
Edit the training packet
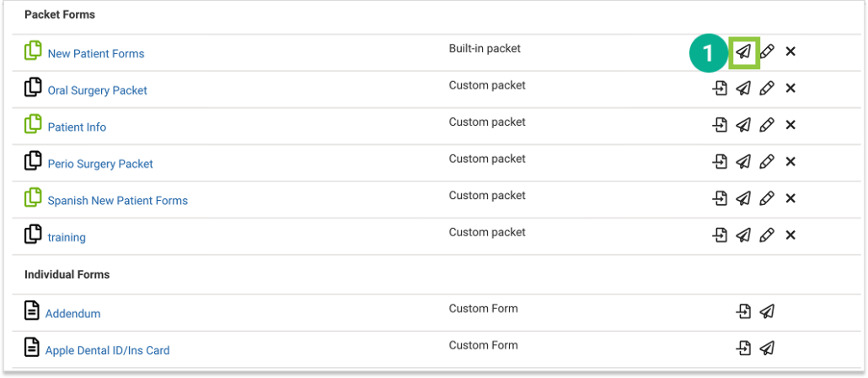(x=766, y=235)
